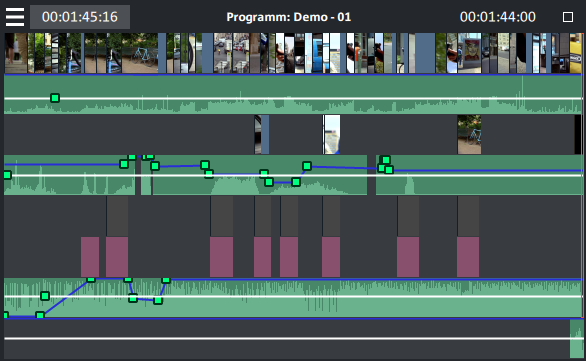The height and width of the screenshot is (361, 586).
Task: Click the first pink clip on lower track
Action: [x=90, y=257]
